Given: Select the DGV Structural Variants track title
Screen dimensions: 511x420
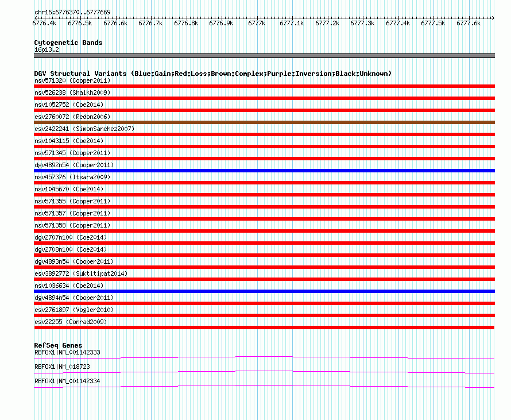Looking at the screenshot, I should (x=212, y=74).
